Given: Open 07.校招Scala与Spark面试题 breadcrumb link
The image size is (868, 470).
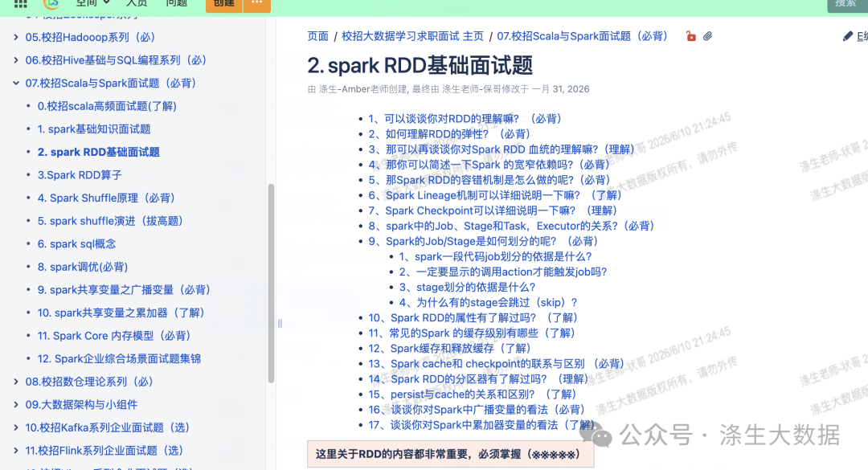Looking at the screenshot, I should point(582,36).
